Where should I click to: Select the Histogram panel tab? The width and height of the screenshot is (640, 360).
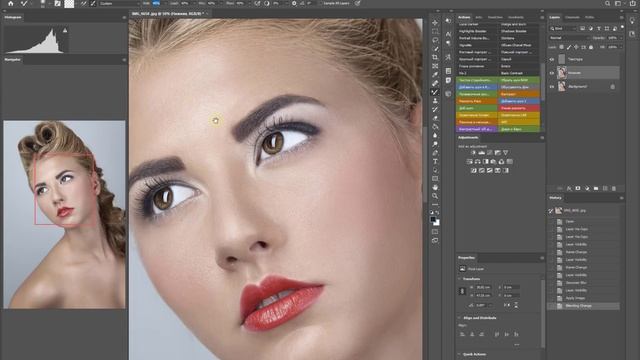(x=13, y=18)
